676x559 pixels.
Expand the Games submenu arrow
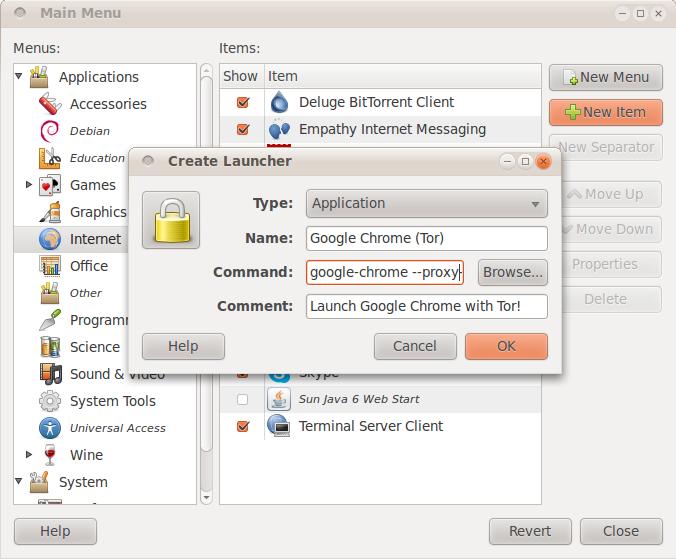pos(29,184)
